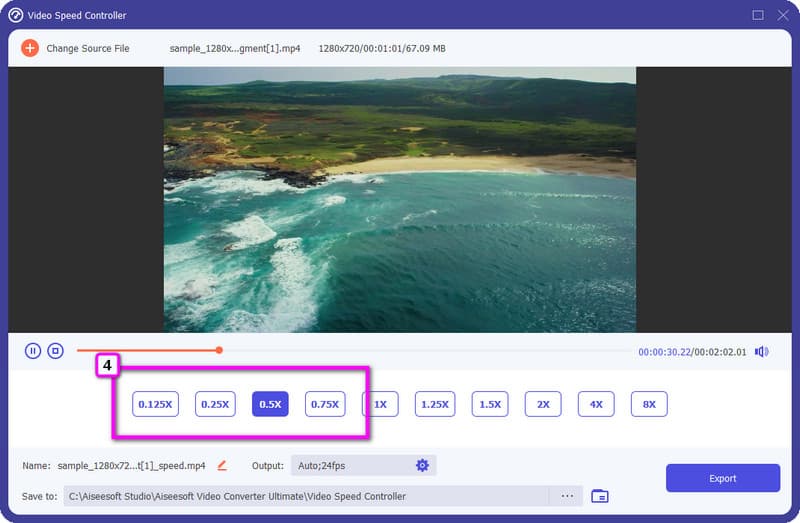Click the source filename sample_1280x...gment[1].mp4

click(x=235, y=48)
